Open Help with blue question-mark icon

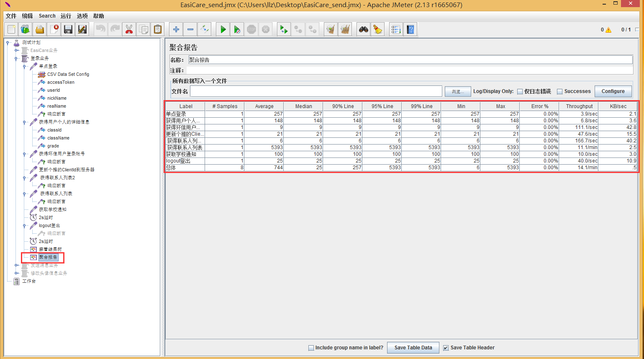coord(411,29)
